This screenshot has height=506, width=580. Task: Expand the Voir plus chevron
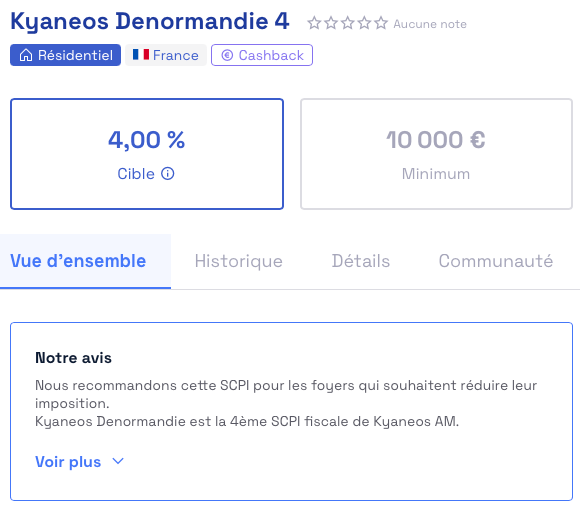[118, 461]
